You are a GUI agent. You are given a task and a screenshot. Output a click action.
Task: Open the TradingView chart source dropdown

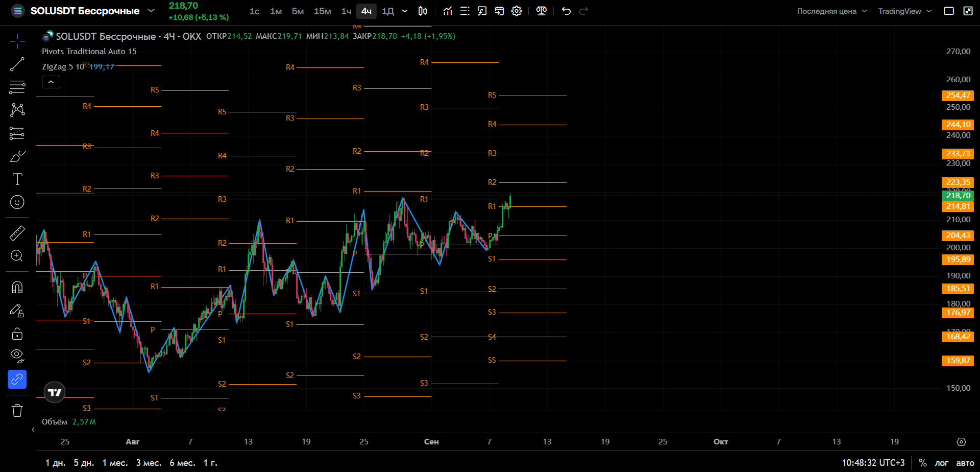pyautogui.click(x=905, y=11)
